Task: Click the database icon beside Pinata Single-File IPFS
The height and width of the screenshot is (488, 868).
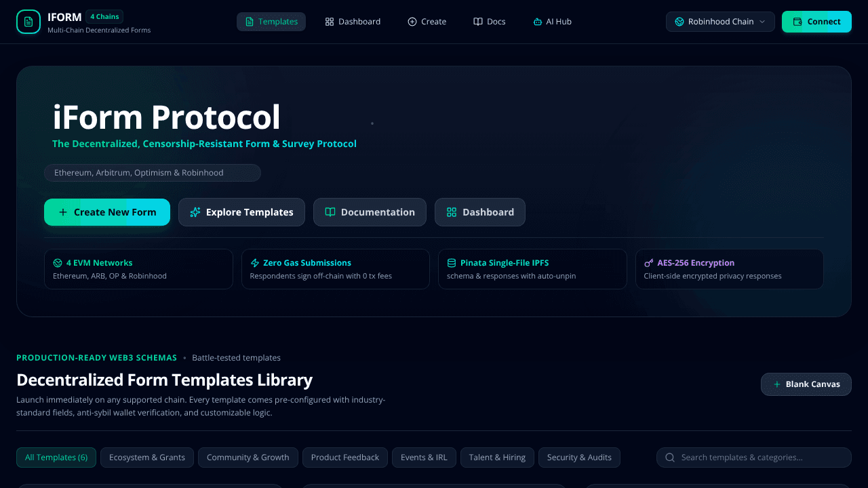Action: [452, 263]
